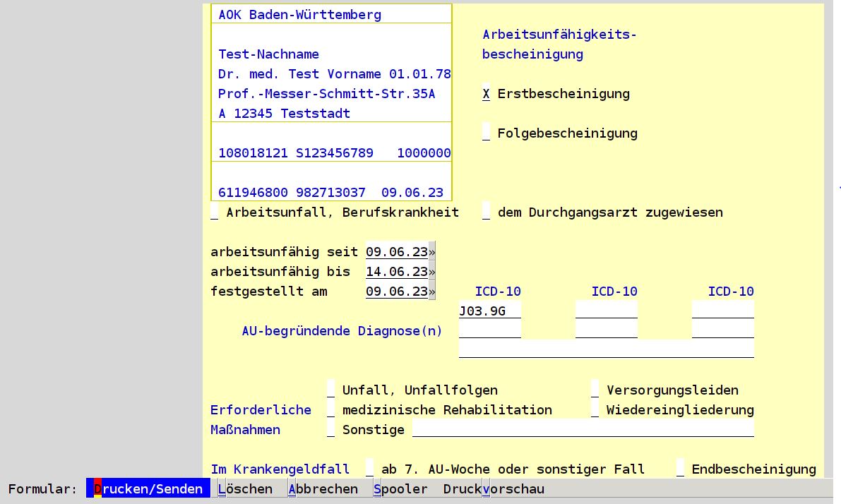Select the AOK Baden-Württemberg insurer text

point(300,15)
